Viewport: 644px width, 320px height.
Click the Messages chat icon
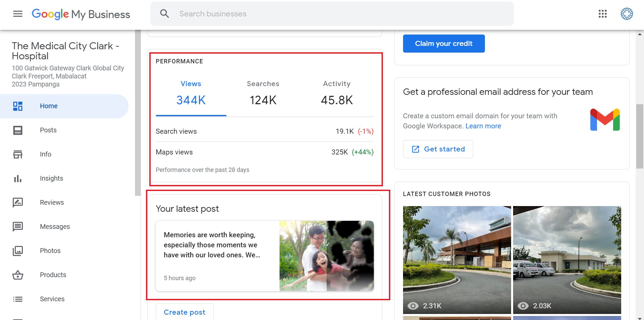pos(18,227)
